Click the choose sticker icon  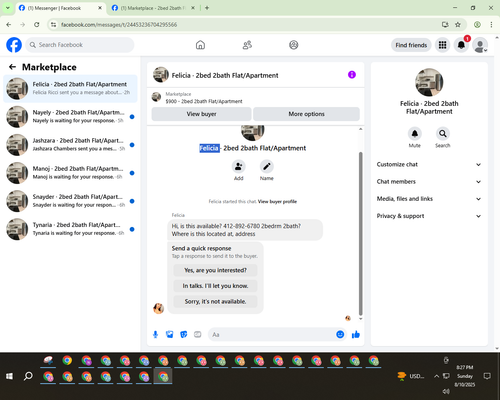(184, 334)
